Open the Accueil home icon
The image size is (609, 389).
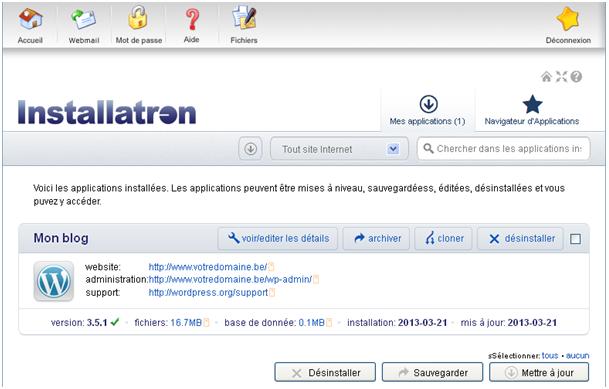(x=30, y=19)
